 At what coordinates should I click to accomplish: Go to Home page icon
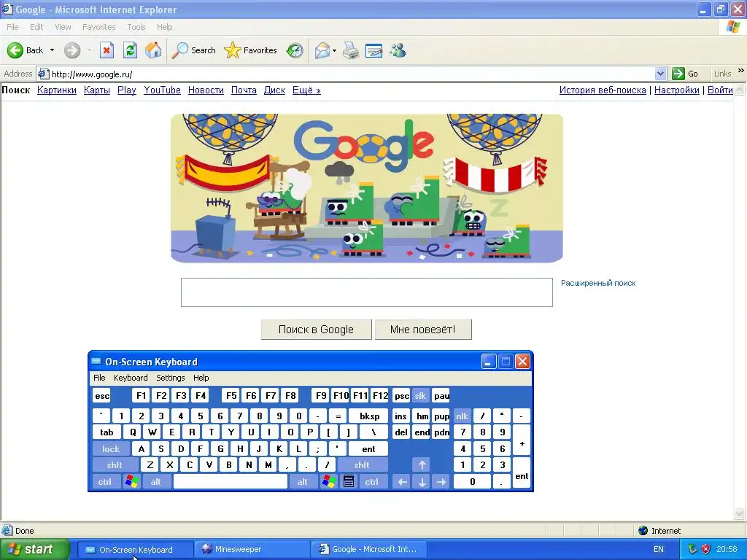(x=153, y=50)
